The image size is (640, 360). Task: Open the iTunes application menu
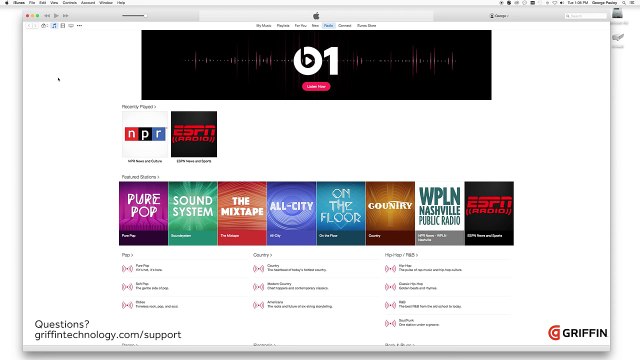tap(19, 2)
